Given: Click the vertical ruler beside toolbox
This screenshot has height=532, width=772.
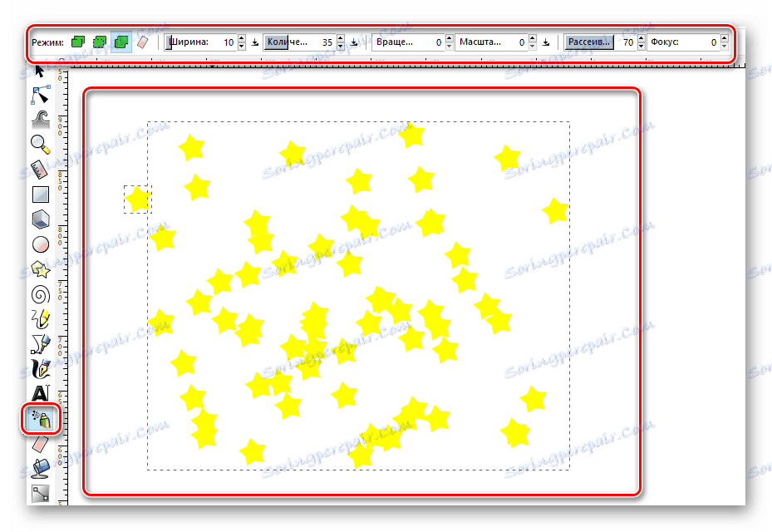Looking at the screenshot, I should coord(61,286).
